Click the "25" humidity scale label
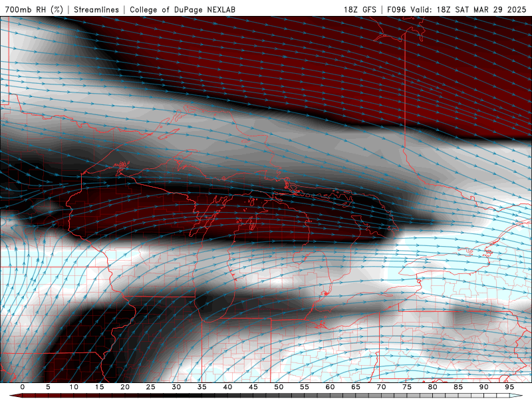The height and width of the screenshot is (399, 532). coord(151,387)
